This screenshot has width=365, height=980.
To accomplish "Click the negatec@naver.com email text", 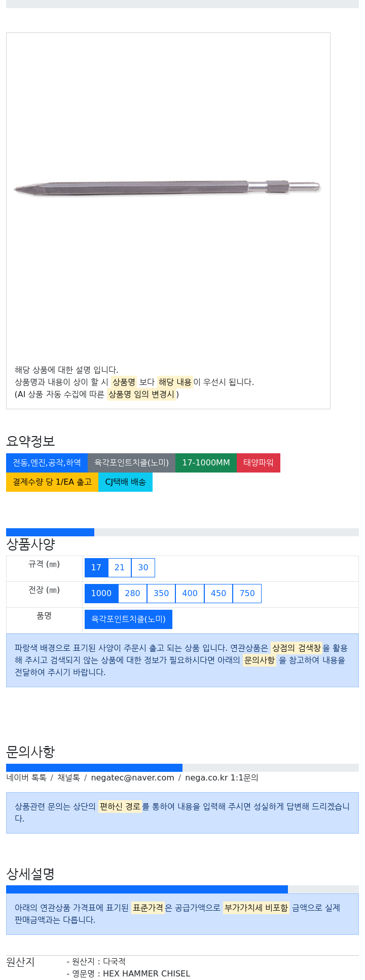I will (x=132, y=778).
